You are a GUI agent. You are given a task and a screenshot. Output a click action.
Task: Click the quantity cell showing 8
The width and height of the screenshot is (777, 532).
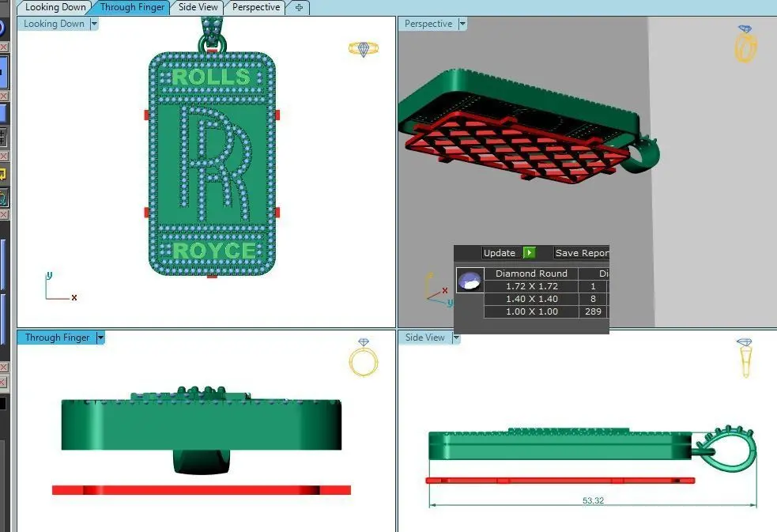pyautogui.click(x=593, y=299)
